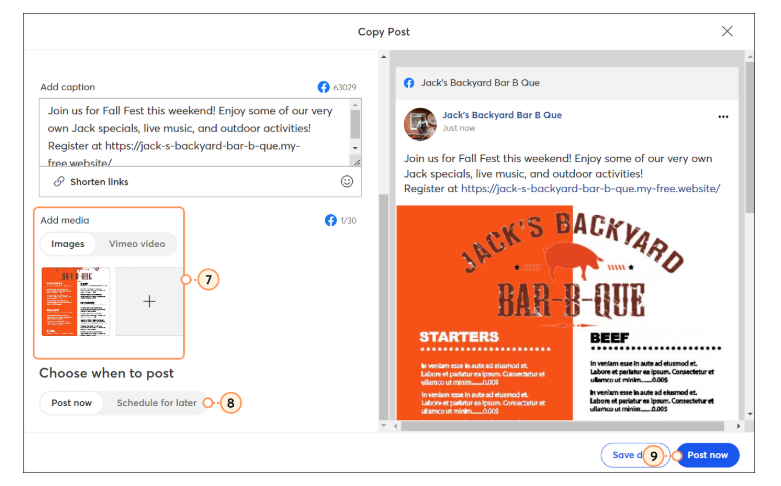The height and width of the screenshot is (486, 781).
Task: Click the menu image in the post preview
Action: (x=567, y=313)
